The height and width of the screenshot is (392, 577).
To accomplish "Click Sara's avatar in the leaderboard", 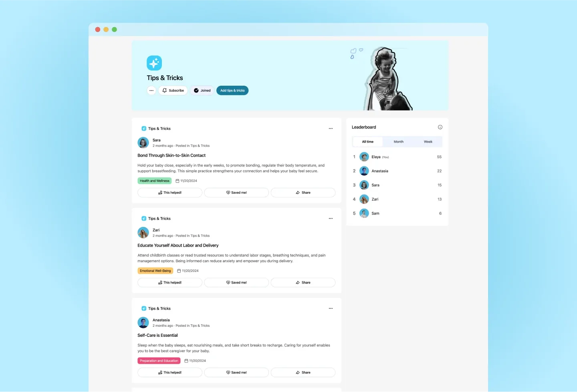I will click(x=364, y=185).
